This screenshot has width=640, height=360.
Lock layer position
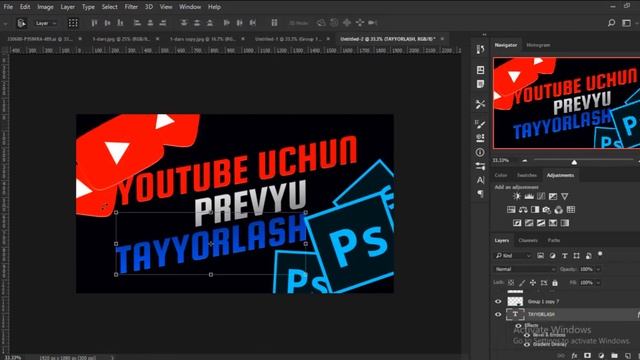click(x=533, y=282)
